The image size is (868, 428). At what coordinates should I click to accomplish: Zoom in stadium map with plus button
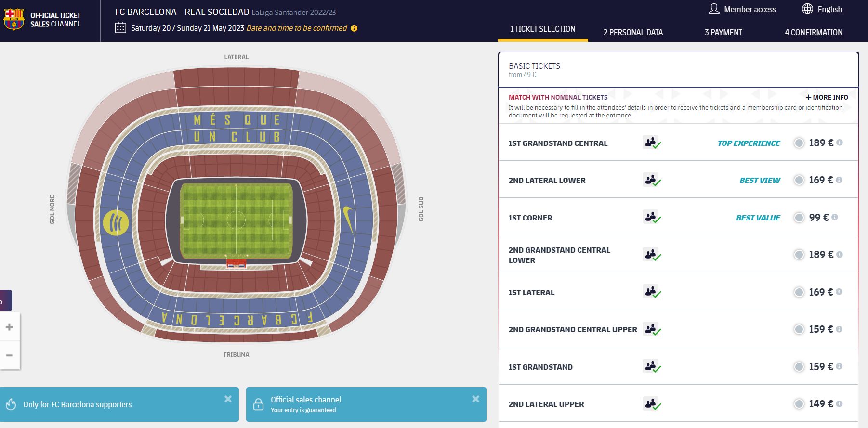(9, 327)
